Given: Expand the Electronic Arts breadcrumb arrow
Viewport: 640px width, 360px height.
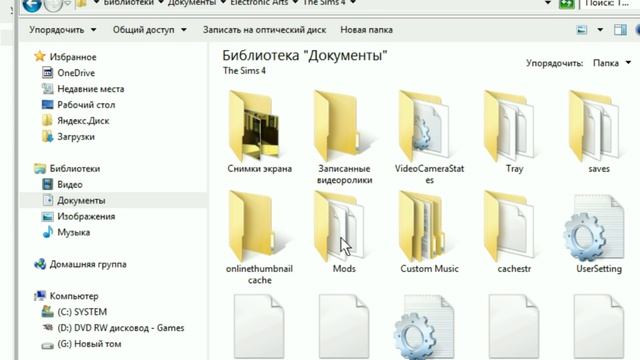Looking at the screenshot, I should 295,3.
